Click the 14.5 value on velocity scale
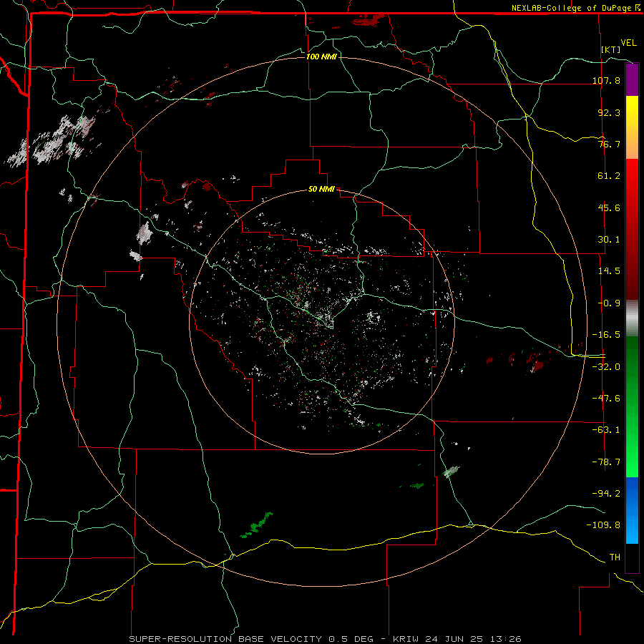Screen dimensions: 644x644 [x=609, y=270]
